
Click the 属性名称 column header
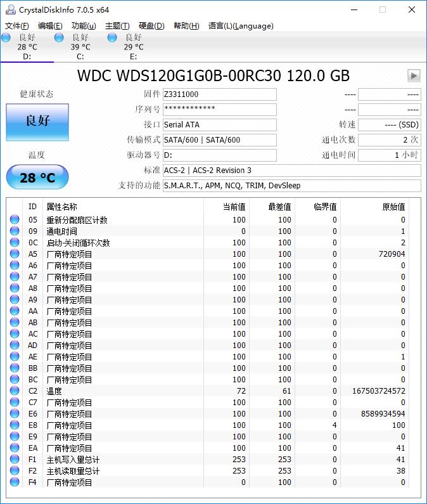coord(61,207)
